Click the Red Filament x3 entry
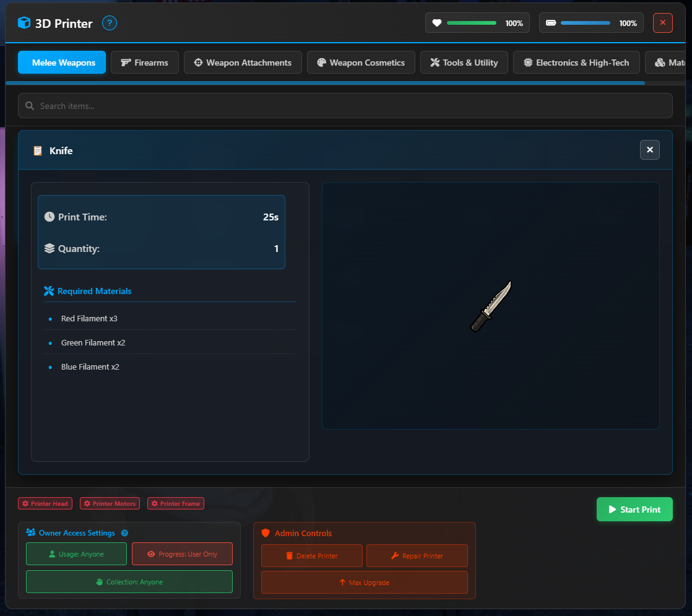Screen dimensions: 692x616 coord(170,318)
